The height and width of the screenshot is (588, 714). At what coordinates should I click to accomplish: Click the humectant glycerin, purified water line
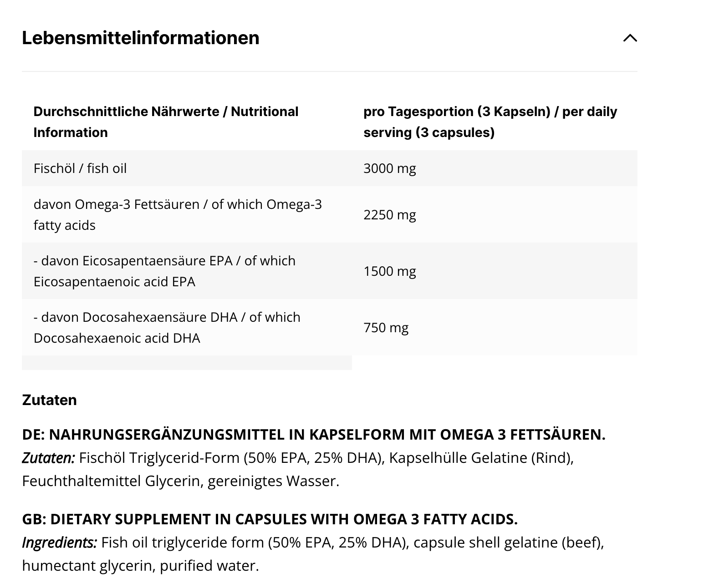(140, 566)
